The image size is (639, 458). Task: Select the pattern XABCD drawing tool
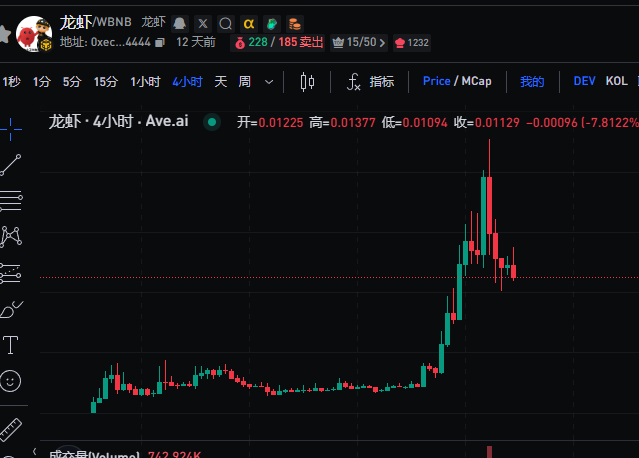(x=11, y=237)
